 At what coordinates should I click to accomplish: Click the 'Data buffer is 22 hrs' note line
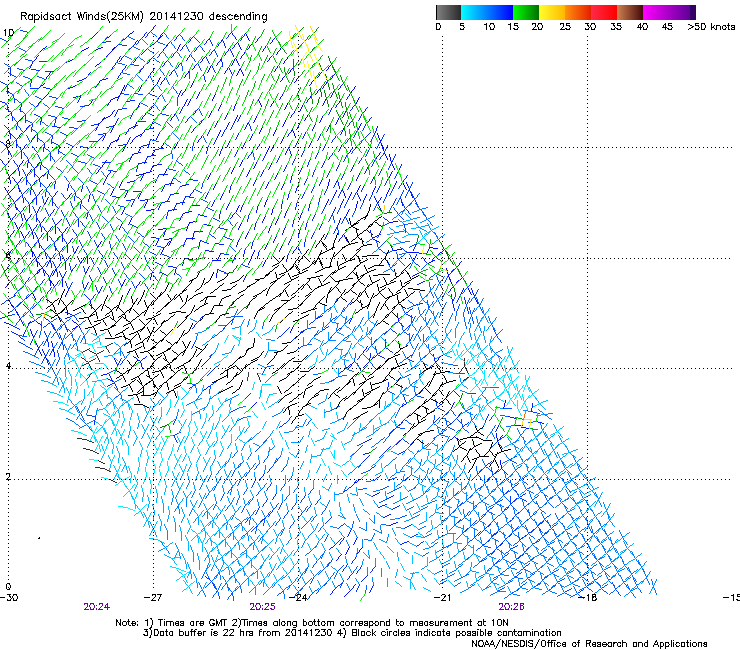click(352, 633)
